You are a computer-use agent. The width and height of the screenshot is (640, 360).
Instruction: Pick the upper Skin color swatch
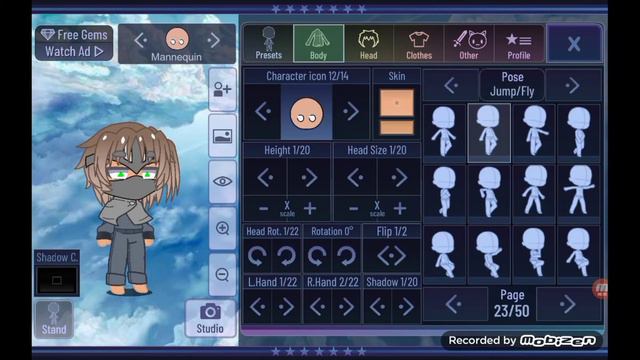(397, 102)
